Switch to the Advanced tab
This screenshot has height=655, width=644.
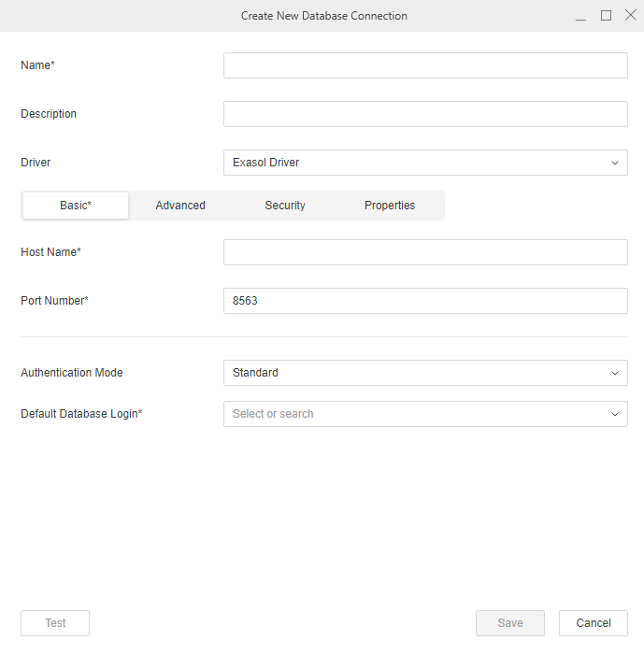tap(180, 206)
